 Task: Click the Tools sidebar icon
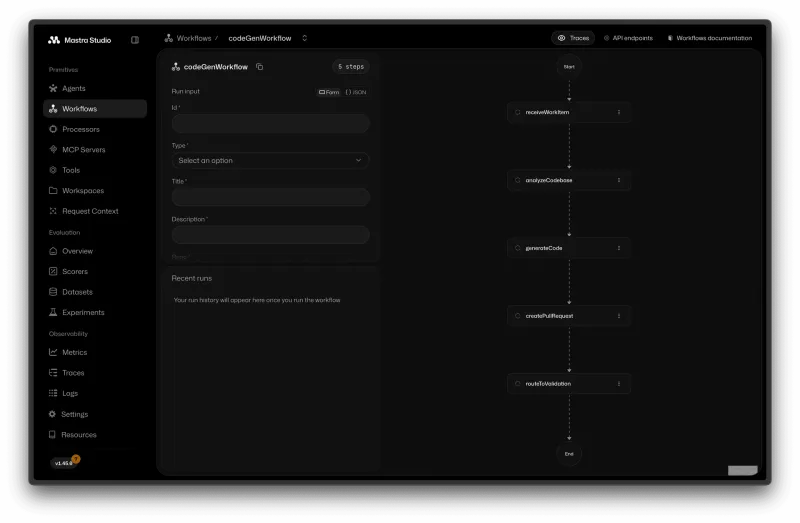click(53, 170)
